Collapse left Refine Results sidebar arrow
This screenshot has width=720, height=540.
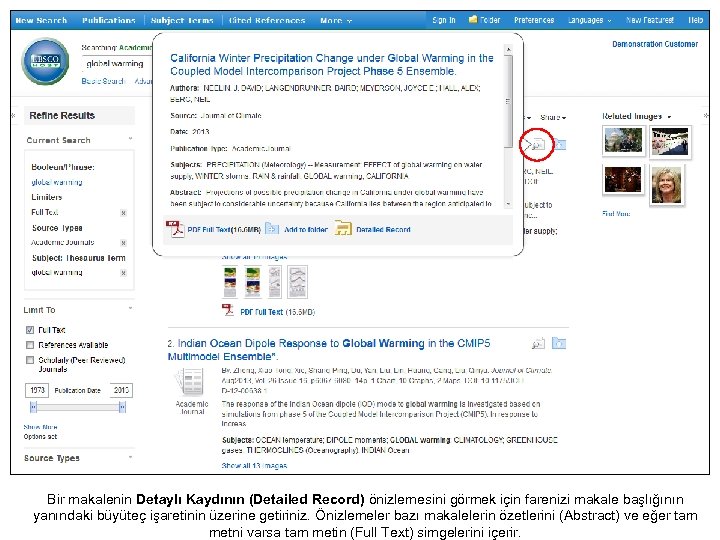click(14, 116)
